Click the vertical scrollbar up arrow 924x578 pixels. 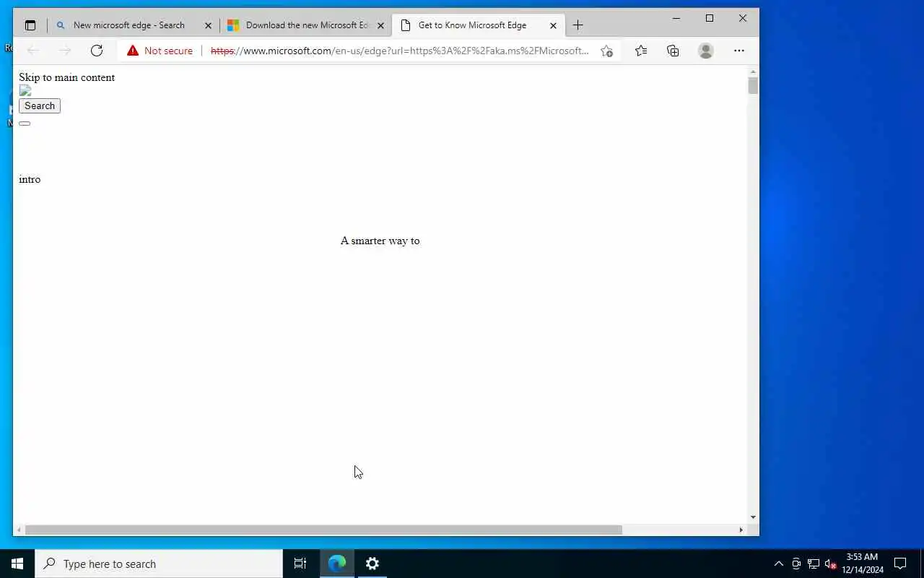pos(753,72)
